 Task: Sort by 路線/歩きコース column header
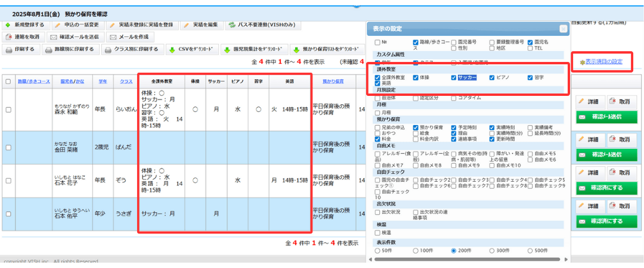[33, 81]
